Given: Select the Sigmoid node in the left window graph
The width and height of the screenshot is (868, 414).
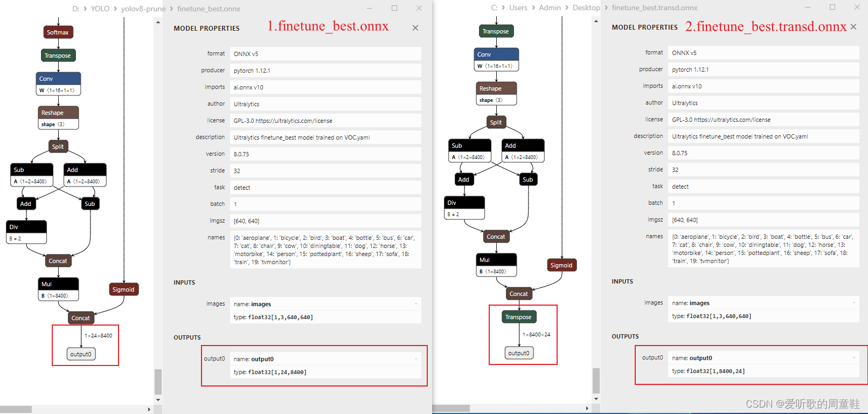Looking at the screenshot, I should point(123,289).
